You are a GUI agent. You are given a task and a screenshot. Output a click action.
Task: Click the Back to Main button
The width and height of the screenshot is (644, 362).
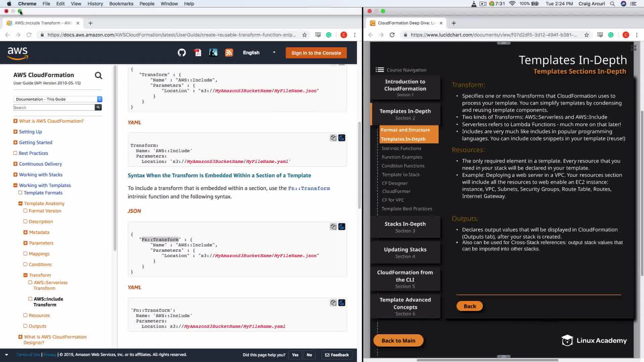click(x=398, y=341)
